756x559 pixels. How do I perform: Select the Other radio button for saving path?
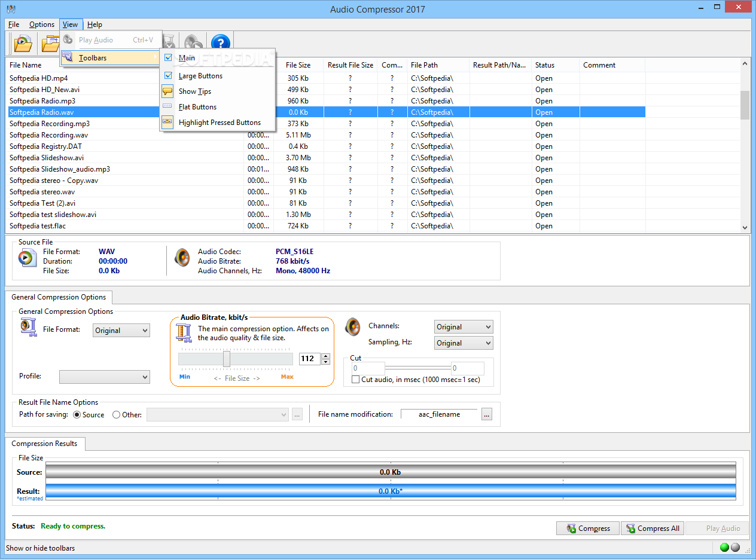click(x=116, y=414)
